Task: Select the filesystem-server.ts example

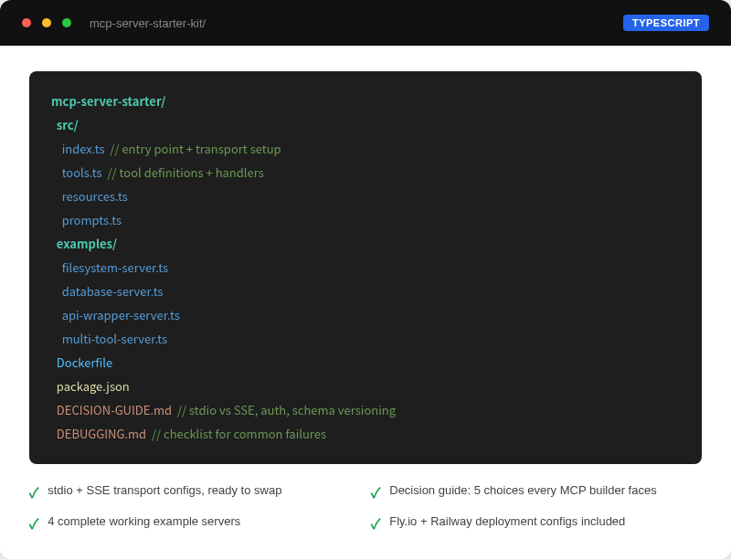Action: [115, 268]
